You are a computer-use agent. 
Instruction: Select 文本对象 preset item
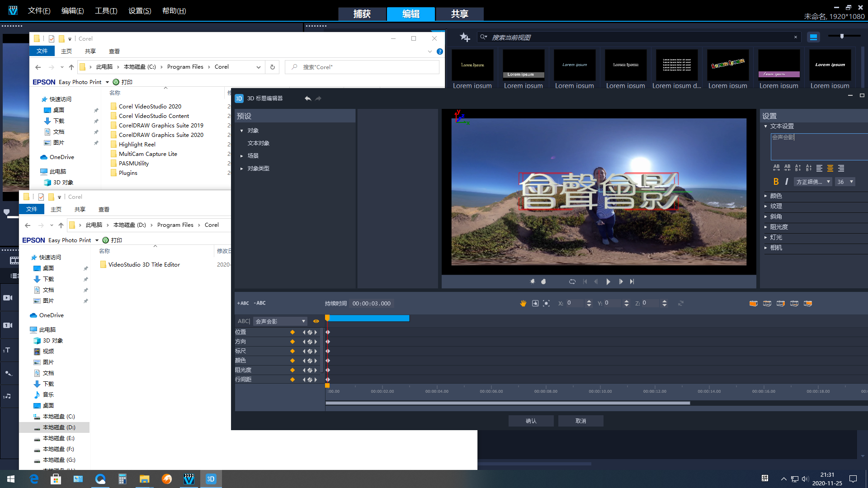(258, 143)
